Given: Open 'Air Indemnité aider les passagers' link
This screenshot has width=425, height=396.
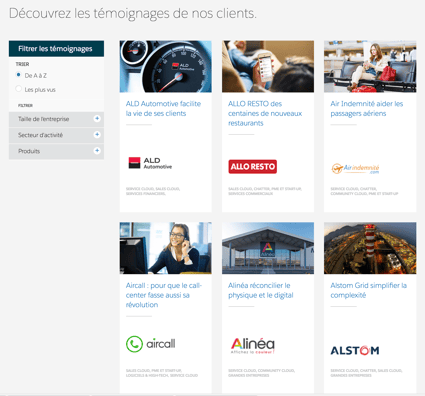Looking at the screenshot, I should [367, 108].
